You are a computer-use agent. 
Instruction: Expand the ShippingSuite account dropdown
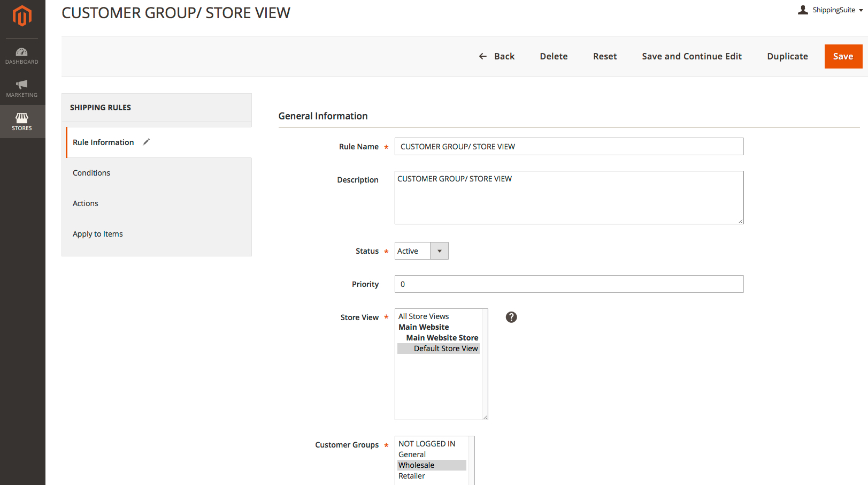point(861,10)
